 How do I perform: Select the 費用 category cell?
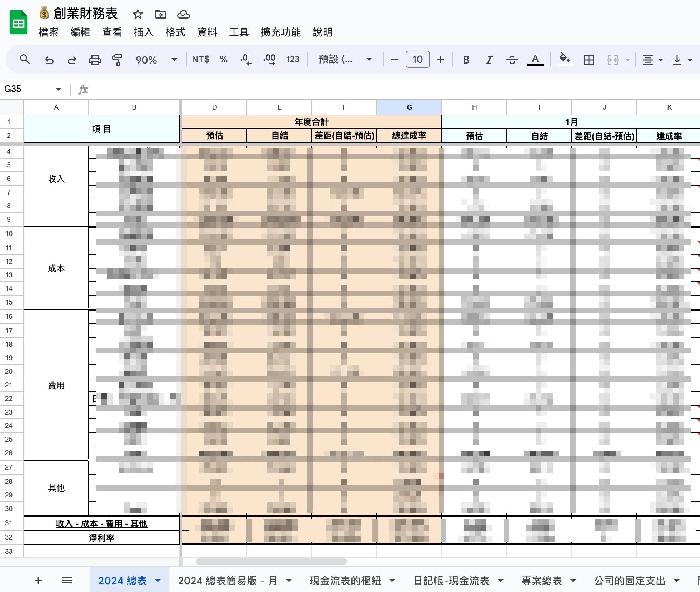tap(56, 385)
